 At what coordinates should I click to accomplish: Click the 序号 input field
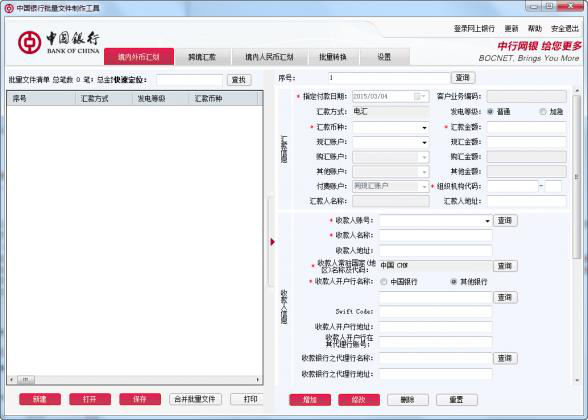coord(389,78)
